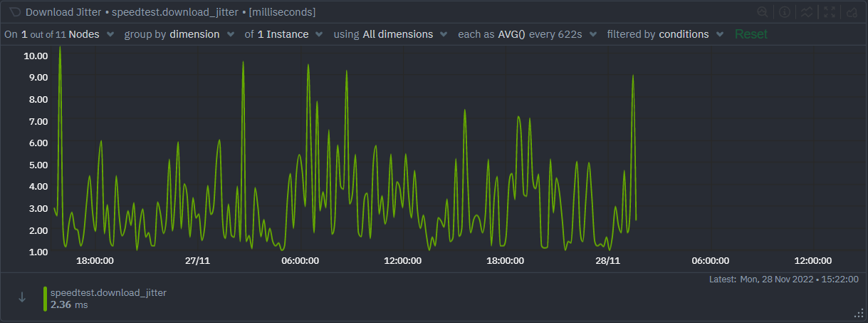Click the Download Jitter chart title text
The width and height of the screenshot is (868, 323).
tap(63, 12)
